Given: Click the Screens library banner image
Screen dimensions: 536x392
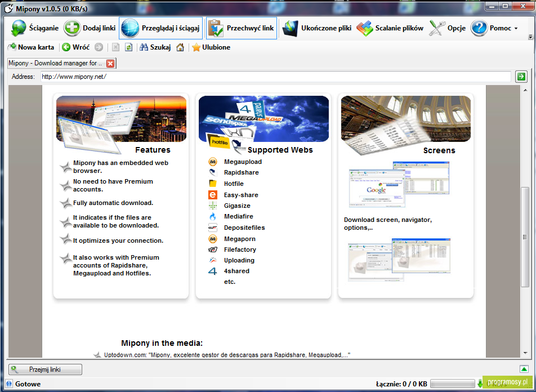Looking at the screenshot, I should [x=406, y=119].
